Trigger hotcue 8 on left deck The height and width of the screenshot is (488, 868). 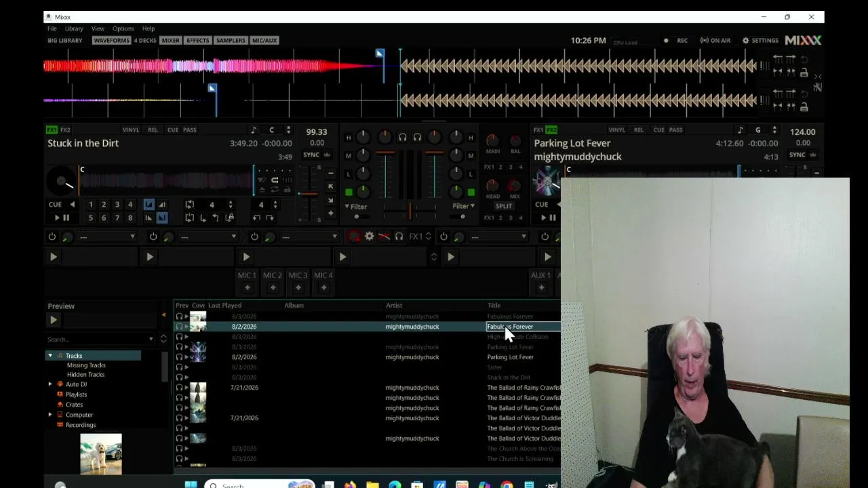[130, 218]
